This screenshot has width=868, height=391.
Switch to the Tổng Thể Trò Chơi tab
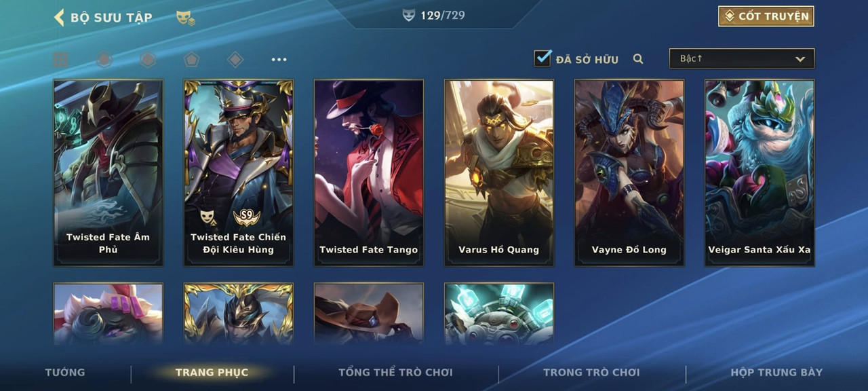(395, 372)
